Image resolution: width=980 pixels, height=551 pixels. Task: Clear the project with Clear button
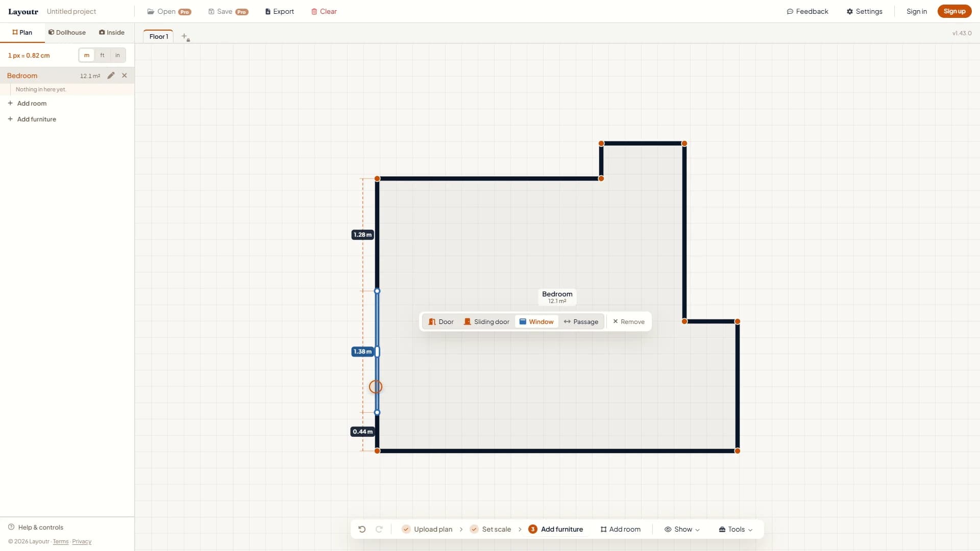tap(324, 11)
